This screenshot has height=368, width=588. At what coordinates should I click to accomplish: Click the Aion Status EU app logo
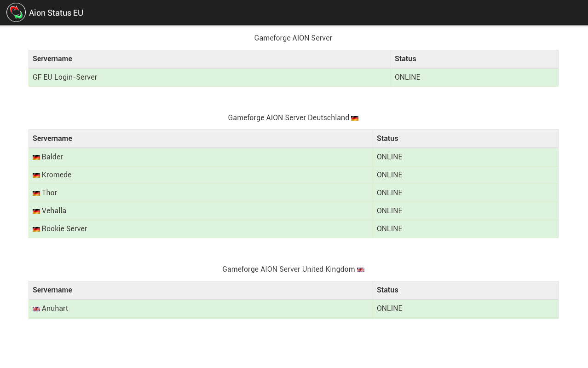pos(16,12)
